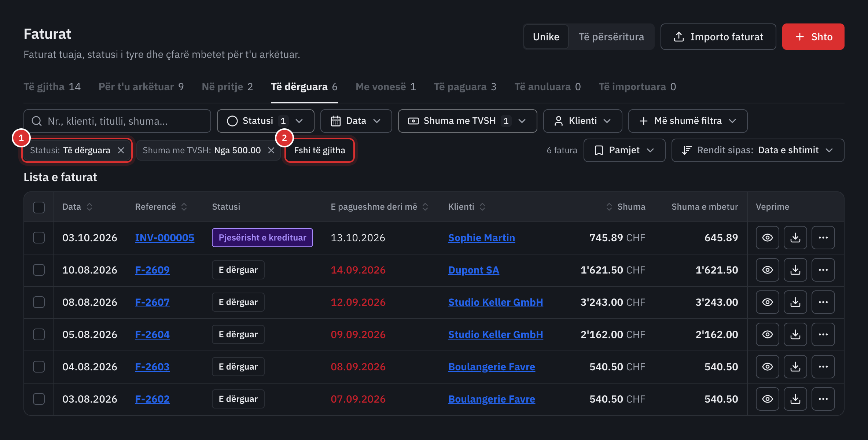View invoice F-2604 with eye icon
The height and width of the screenshot is (440, 868).
coord(767,334)
